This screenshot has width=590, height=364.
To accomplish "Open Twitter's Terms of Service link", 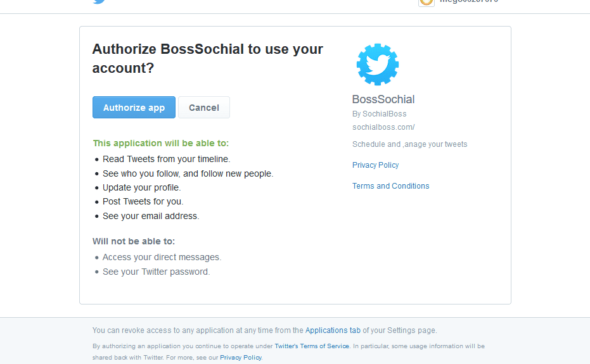I will click(312, 346).
